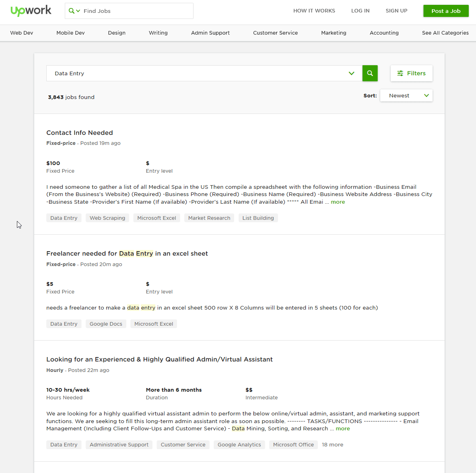Viewport: 476px width, 473px height.
Task: Expand more of the virtual assistant description
Action: (x=343, y=429)
